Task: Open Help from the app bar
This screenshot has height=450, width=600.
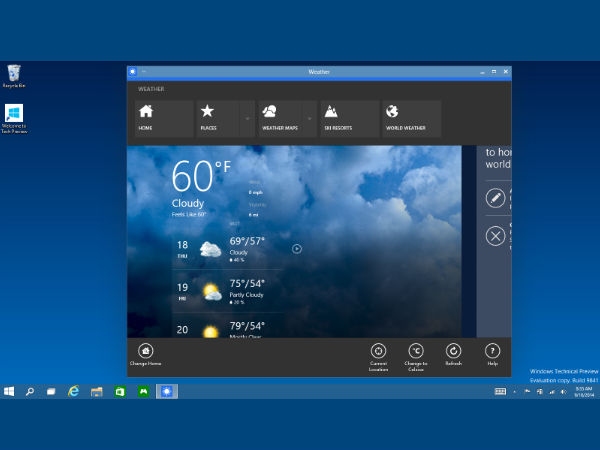Action: point(492,354)
